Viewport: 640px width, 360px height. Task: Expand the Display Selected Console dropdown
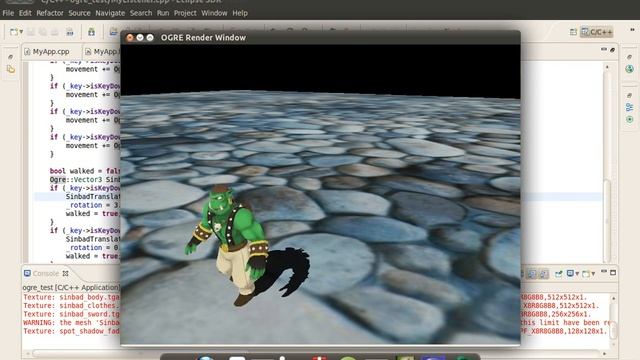coord(577,273)
